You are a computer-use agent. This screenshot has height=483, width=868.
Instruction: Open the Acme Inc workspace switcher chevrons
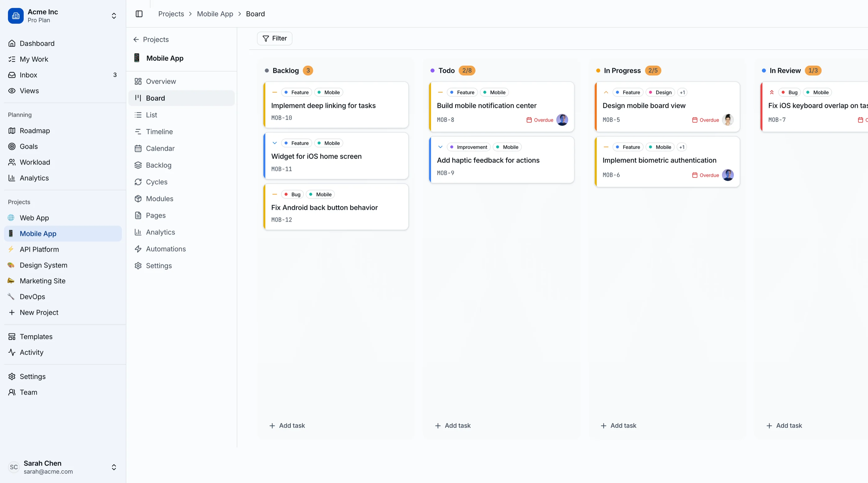(114, 16)
